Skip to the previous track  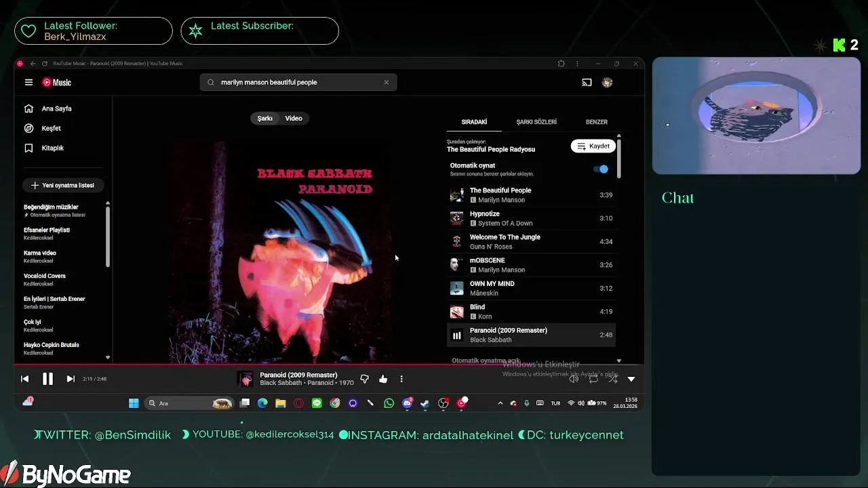[24, 379]
